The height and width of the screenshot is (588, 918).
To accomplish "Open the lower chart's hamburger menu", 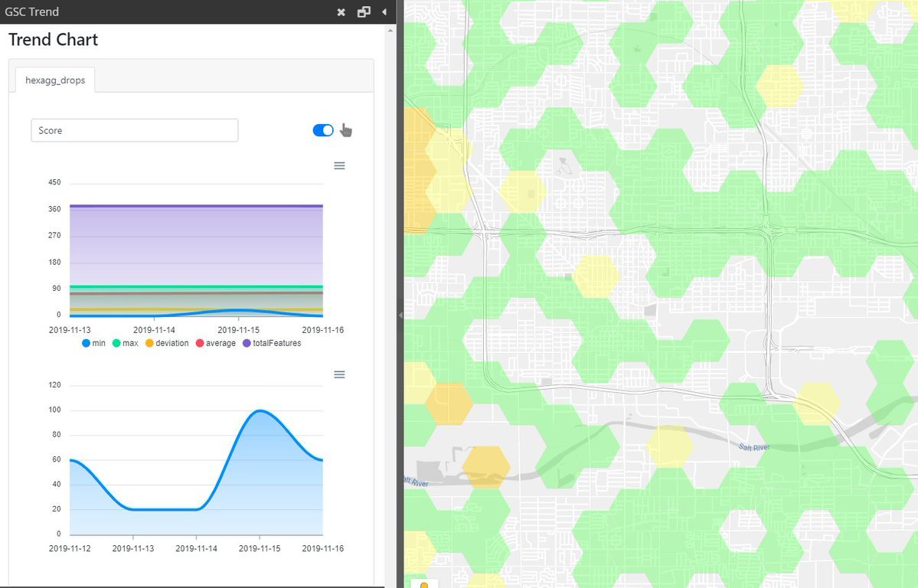I will point(339,374).
